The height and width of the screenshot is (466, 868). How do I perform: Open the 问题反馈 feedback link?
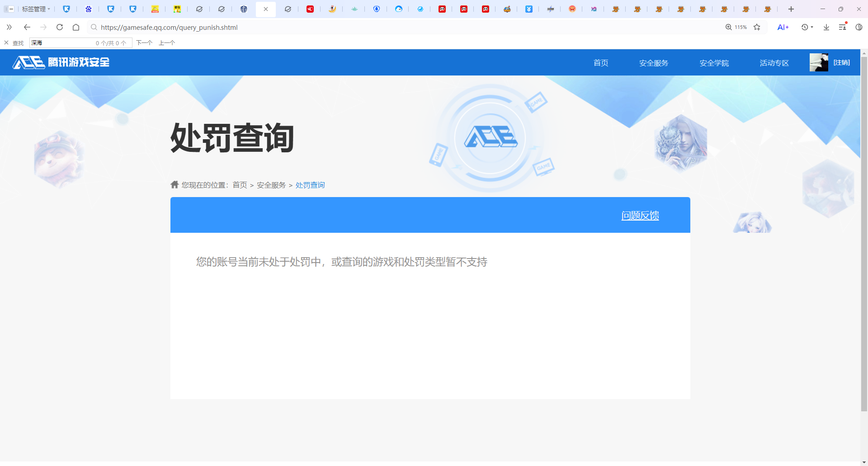[x=640, y=216]
